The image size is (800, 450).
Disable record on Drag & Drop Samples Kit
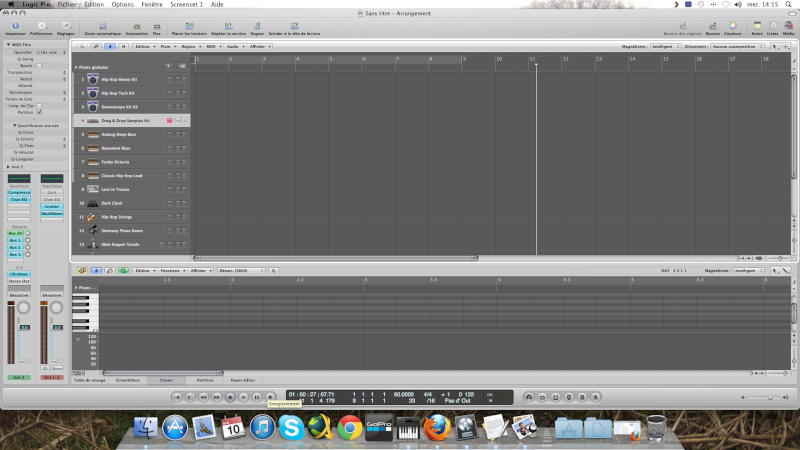pos(170,120)
